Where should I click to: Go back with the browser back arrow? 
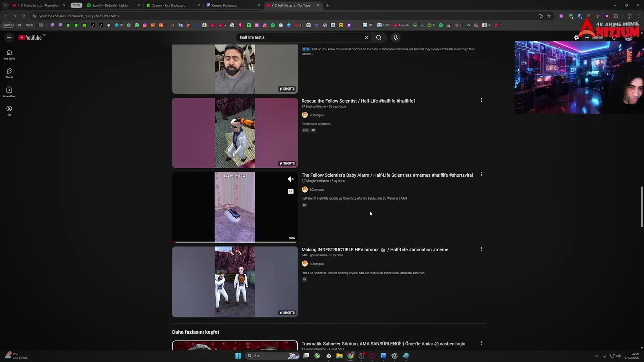6,16
